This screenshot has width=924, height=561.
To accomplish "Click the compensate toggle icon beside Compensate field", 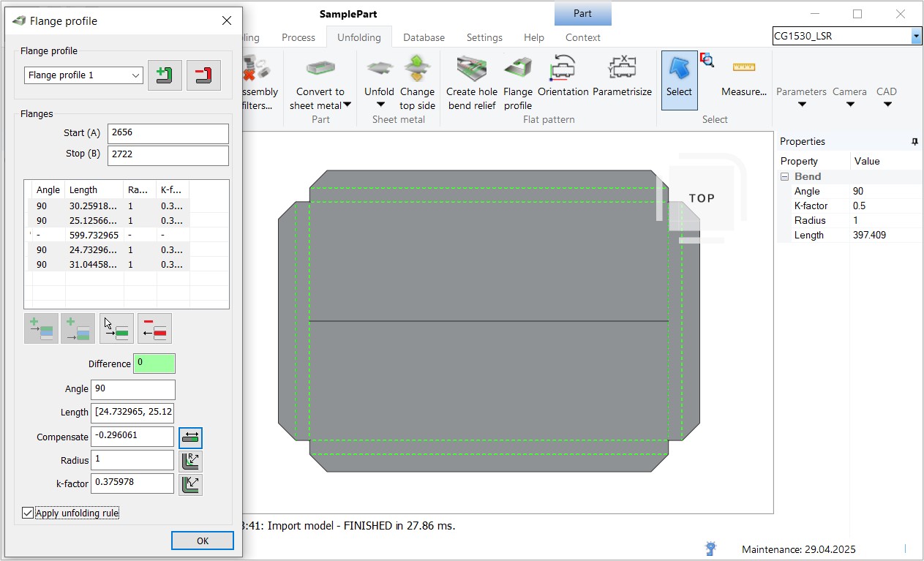I will [x=190, y=437].
